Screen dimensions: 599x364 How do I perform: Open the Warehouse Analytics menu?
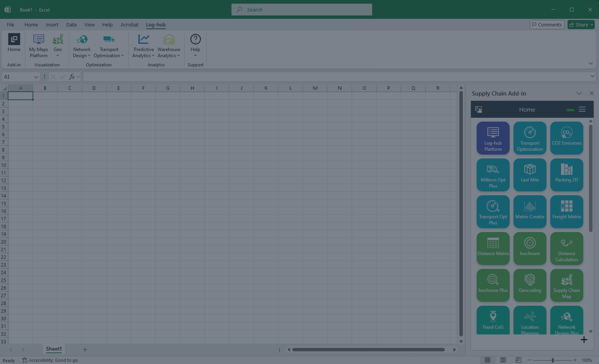(169, 46)
